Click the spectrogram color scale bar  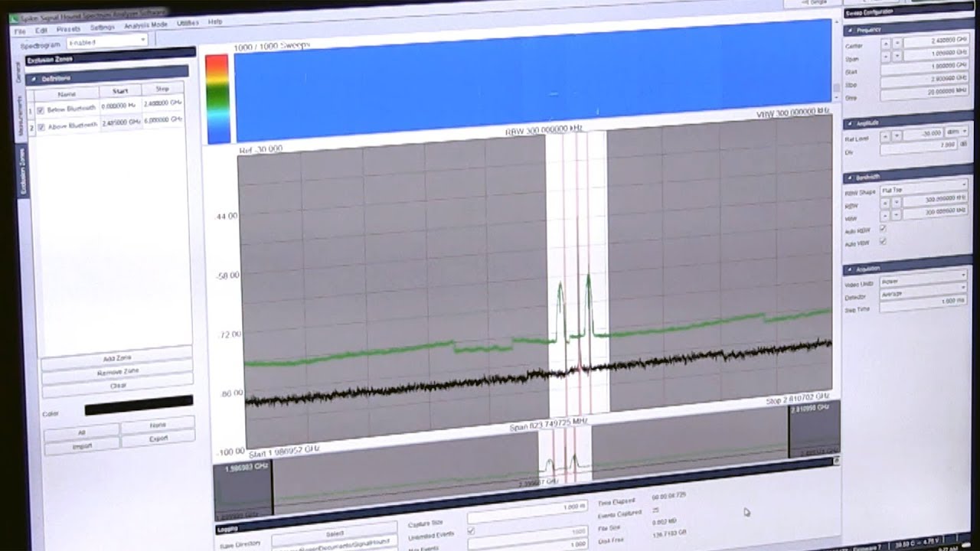click(217, 99)
